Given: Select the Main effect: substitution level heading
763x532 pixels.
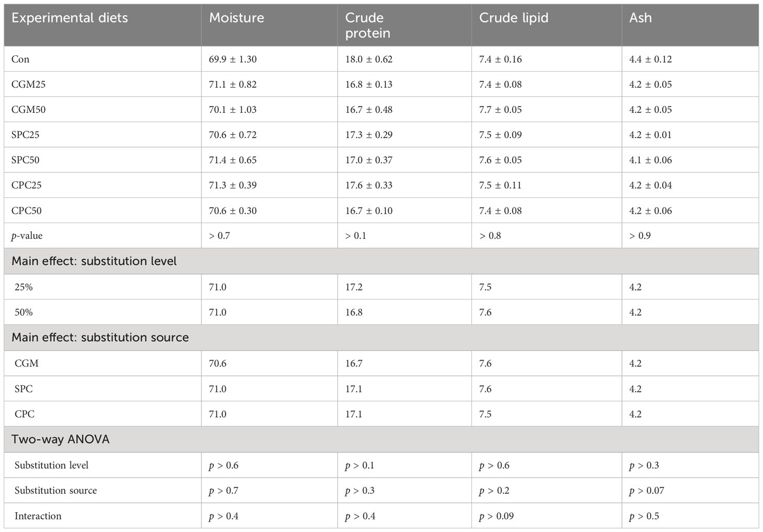Looking at the screenshot, I should 94,261.
